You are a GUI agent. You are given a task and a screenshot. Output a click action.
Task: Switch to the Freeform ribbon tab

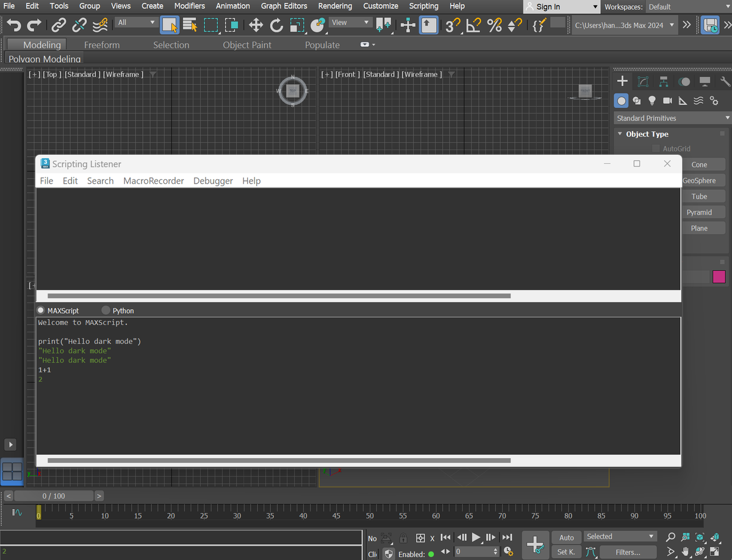(x=102, y=45)
